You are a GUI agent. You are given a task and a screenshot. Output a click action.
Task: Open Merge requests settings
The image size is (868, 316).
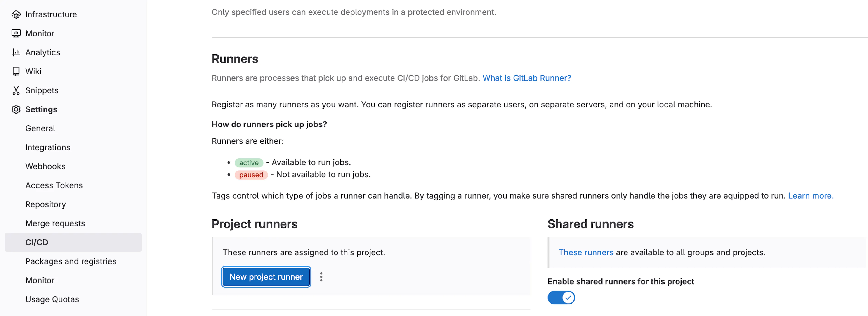tap(55, 223)
